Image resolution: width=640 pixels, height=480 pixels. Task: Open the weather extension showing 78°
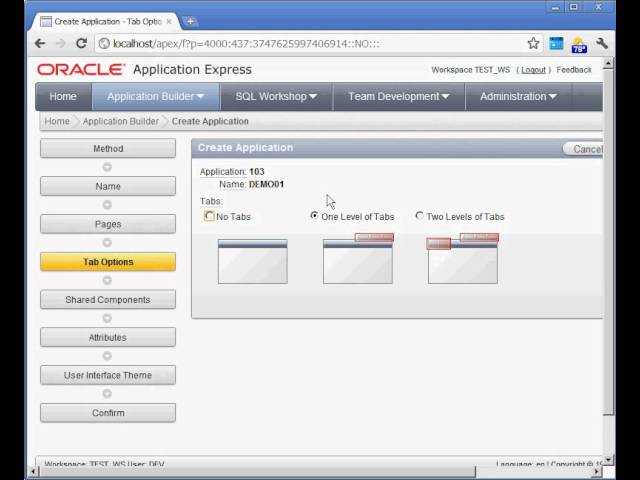pos(579,44)
